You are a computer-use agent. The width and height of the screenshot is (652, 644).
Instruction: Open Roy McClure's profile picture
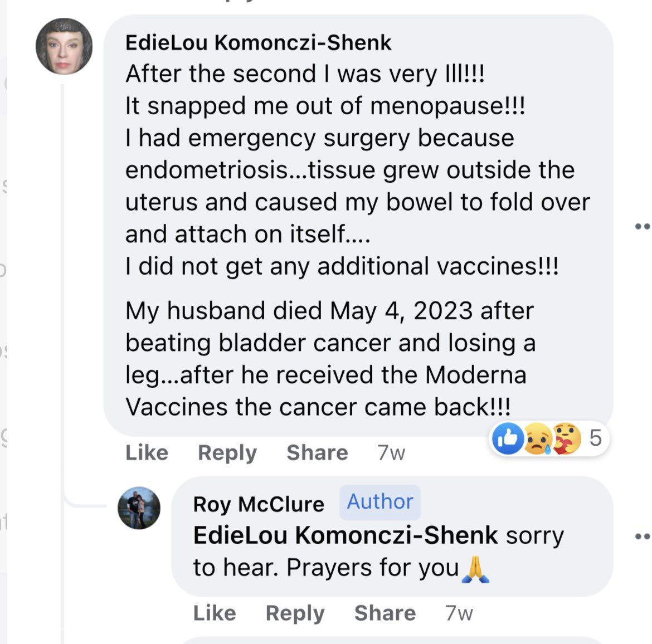point(139,508)
